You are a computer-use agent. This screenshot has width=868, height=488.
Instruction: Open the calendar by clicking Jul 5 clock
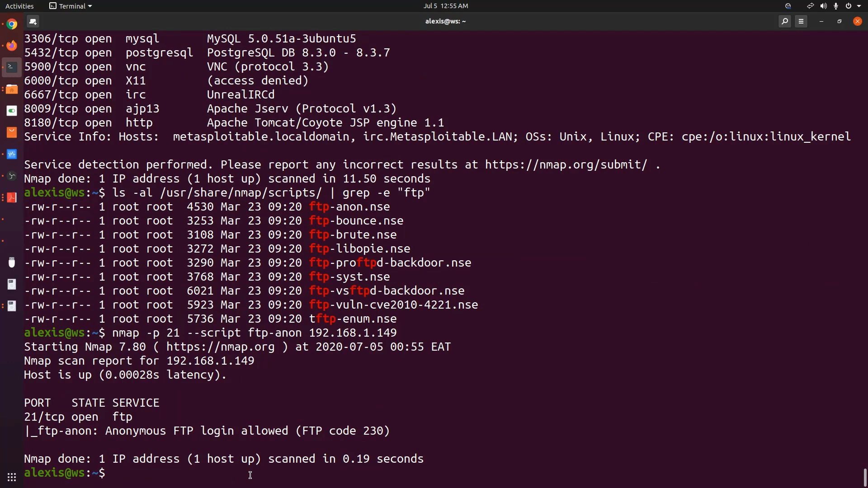[446, 6]
